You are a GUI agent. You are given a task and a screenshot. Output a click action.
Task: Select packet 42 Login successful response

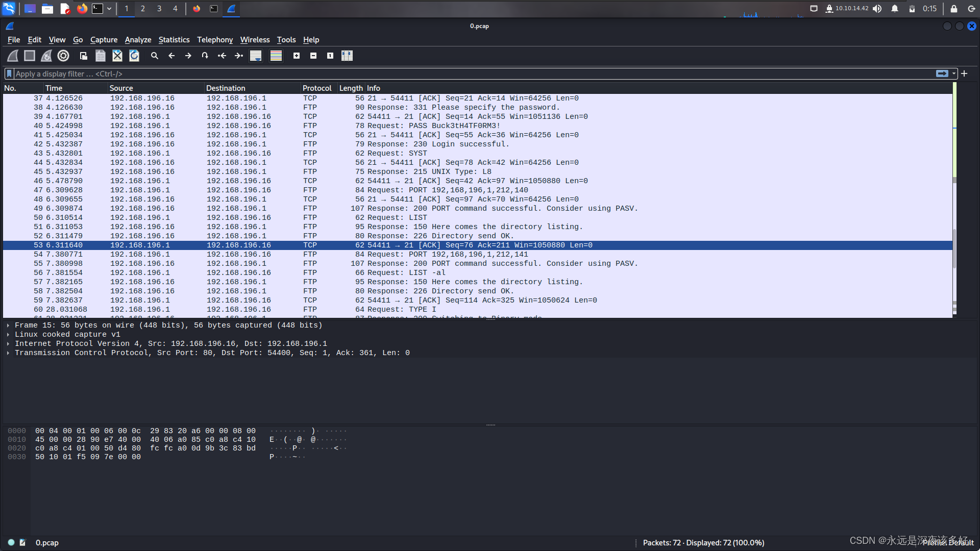477,144
